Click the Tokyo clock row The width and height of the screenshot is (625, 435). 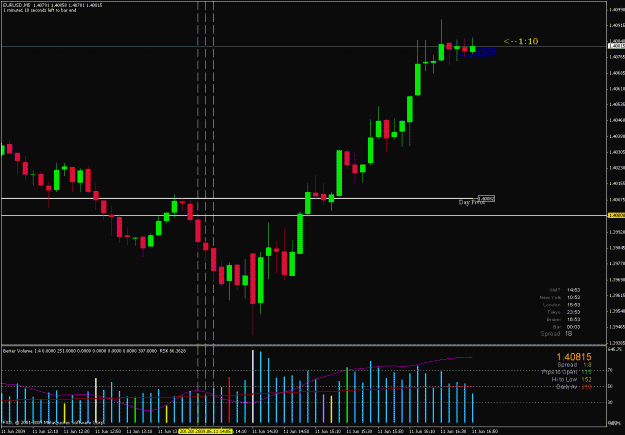(x=564, y=312)
